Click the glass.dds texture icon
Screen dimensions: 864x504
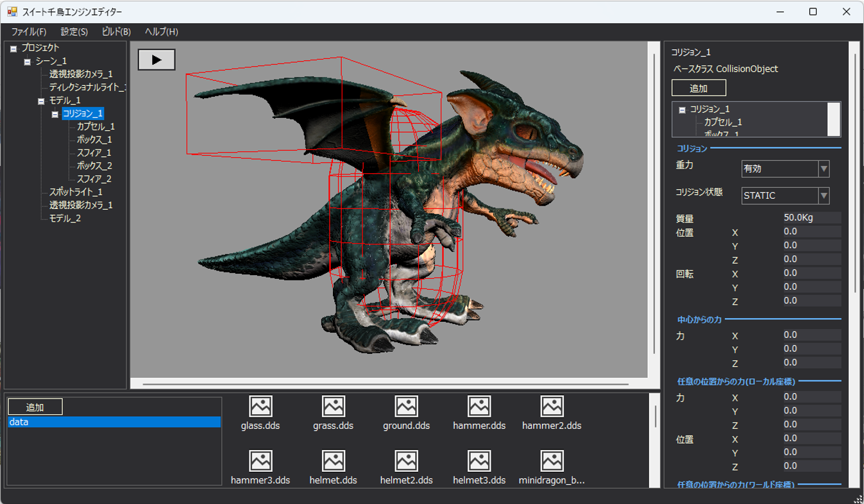[x=260, y=406]
